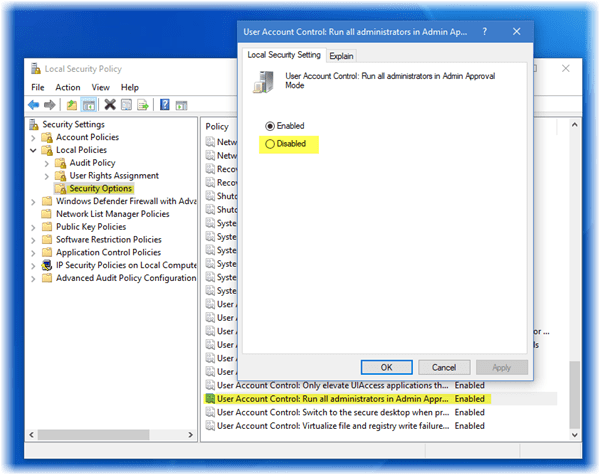Select the Local Security Setting tab
600x475 pixels.
[284, 55]
